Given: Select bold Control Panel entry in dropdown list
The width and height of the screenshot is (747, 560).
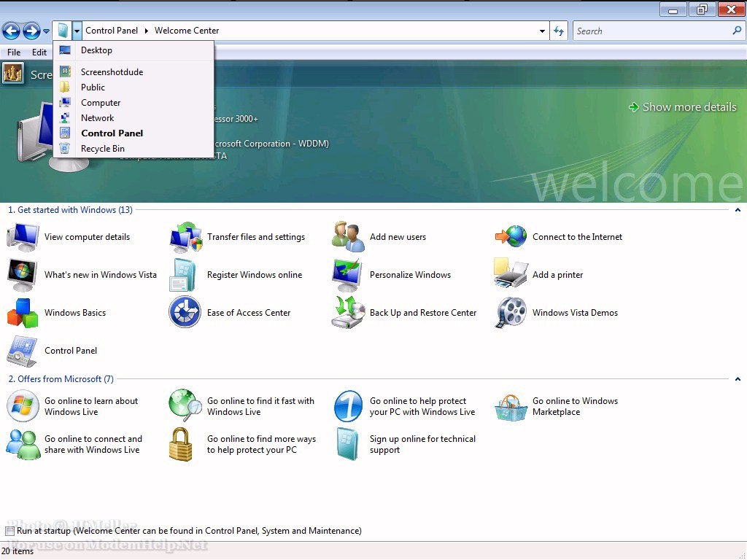Looking at the screenshot, I should click(x=133, y=133).
